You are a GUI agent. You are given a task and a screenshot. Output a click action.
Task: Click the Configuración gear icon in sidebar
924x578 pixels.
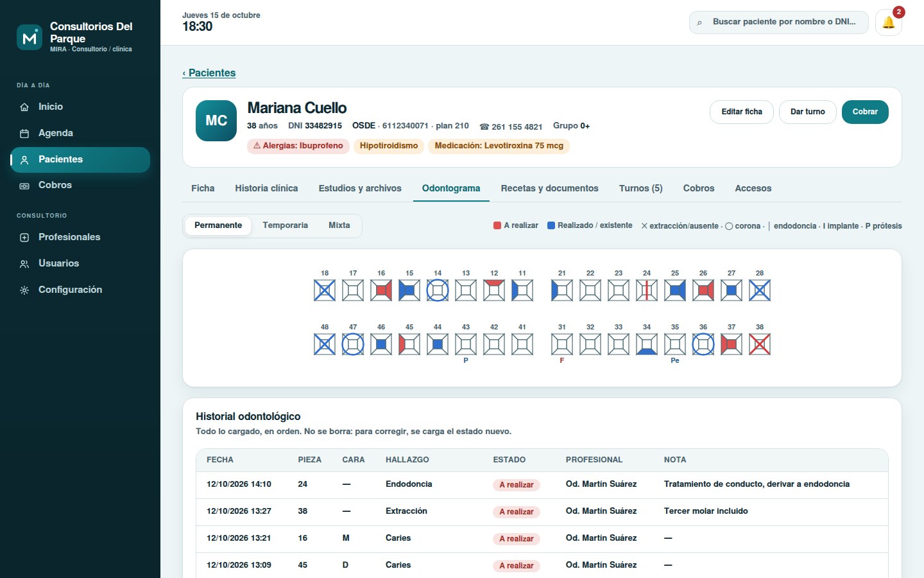(x=24, y=290)
